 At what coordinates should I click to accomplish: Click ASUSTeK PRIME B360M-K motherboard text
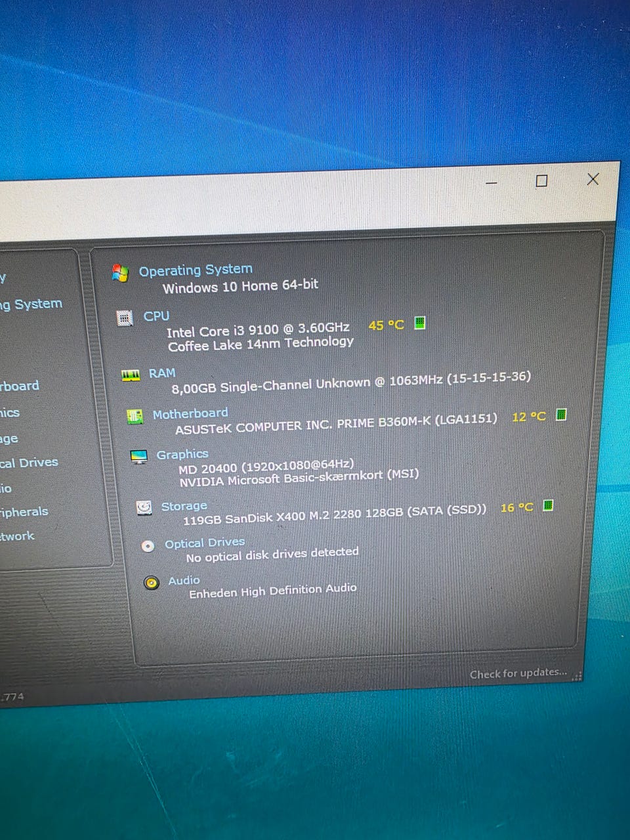(x=336, y=423)
